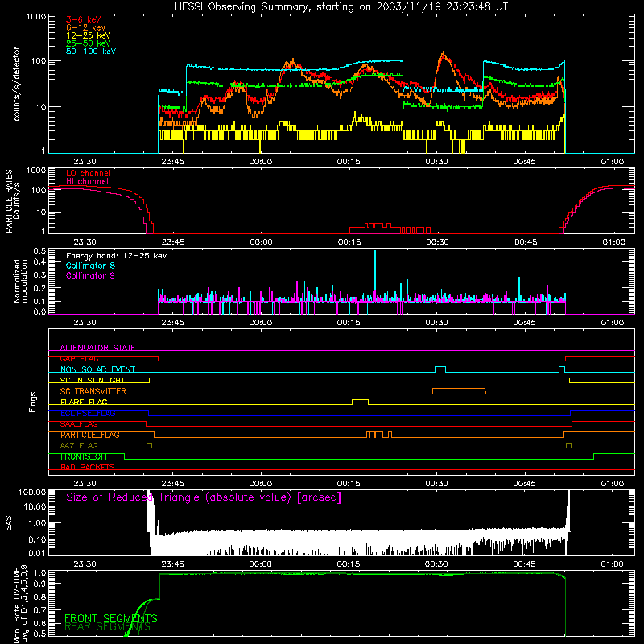Image resolution: width=644 pixels, height=644 pixels.
Task: Select the 3-6 keV legend label
Action: [84, 19]
